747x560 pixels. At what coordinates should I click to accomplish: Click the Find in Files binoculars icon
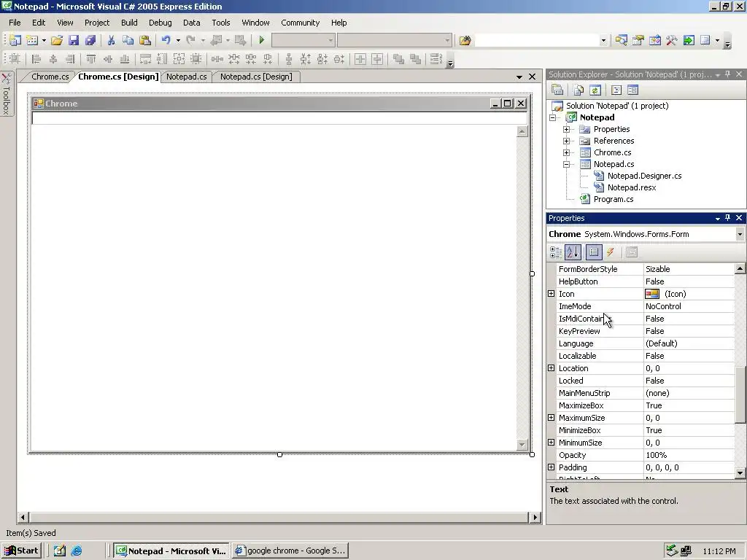[465, 41]
